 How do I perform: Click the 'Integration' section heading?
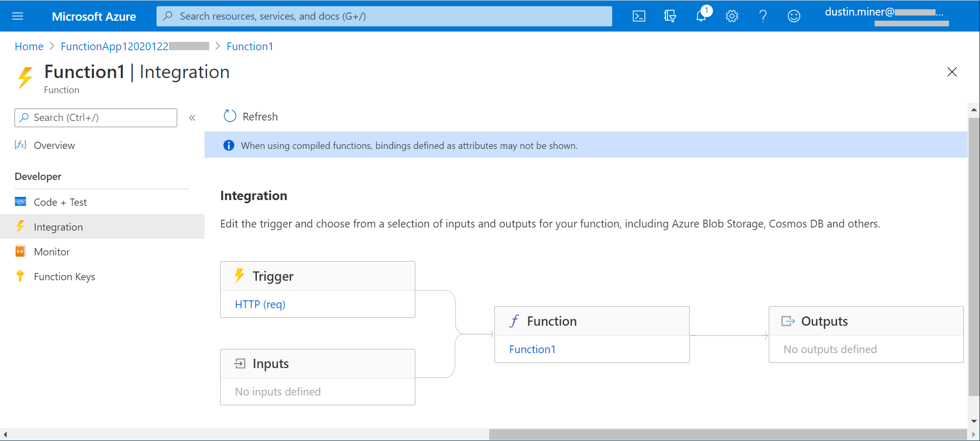click(x=254, y=195)
